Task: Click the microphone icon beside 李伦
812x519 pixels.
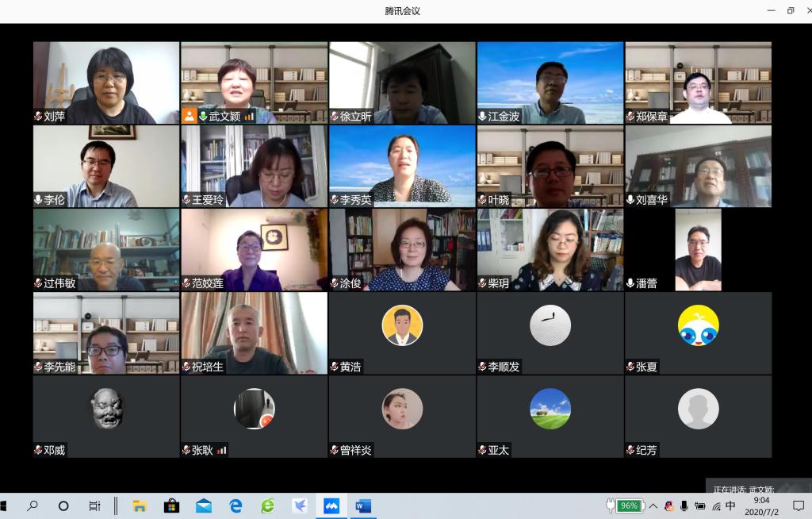Action: (x=38, y=200)
